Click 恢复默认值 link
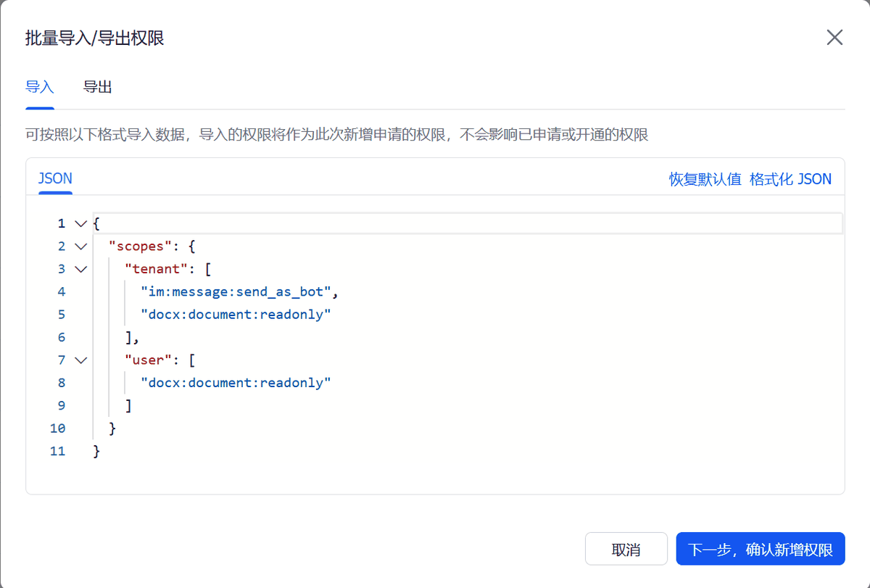This screenshot has height=588, width=870. 705,179
